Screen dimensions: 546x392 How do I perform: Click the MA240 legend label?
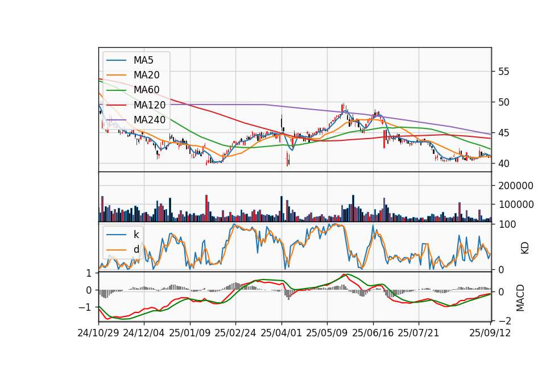[150, 120]
